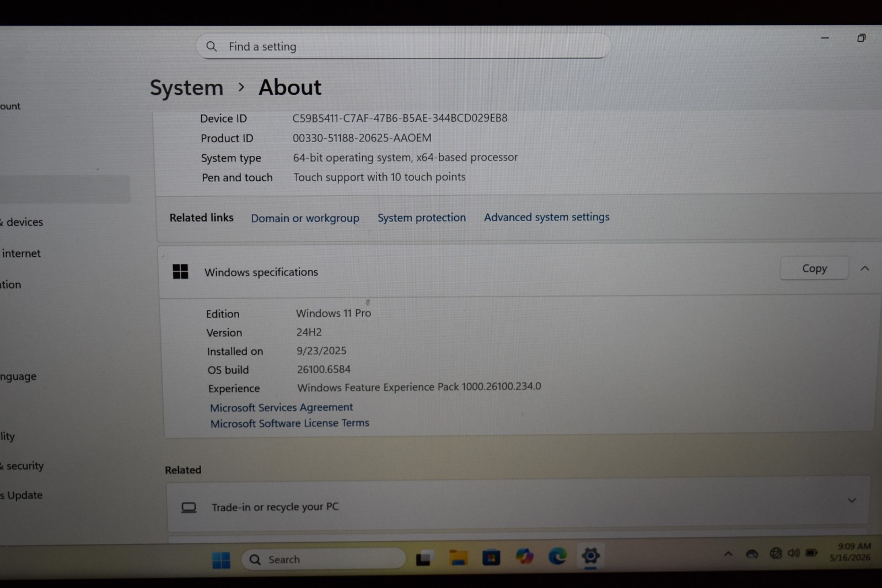Screen dimensions: 882x588
Task: Open the Microsoft Services Agreement link
Action: (x=281, y=407)
